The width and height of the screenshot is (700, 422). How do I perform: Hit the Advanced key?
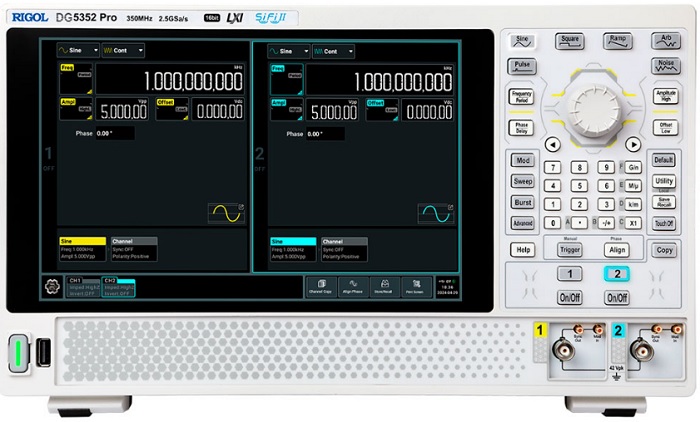pos(523,223)
